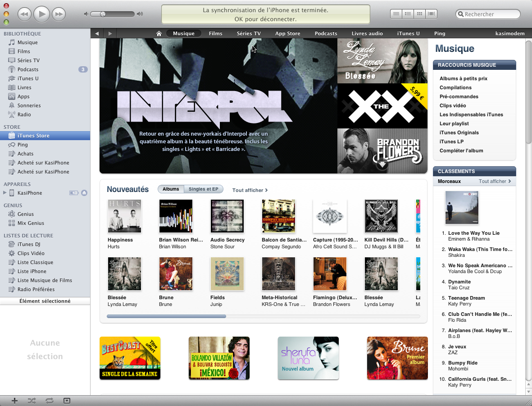Click the store page vertical scrollbar
The image size is (532, 406).
pos(528,91)
